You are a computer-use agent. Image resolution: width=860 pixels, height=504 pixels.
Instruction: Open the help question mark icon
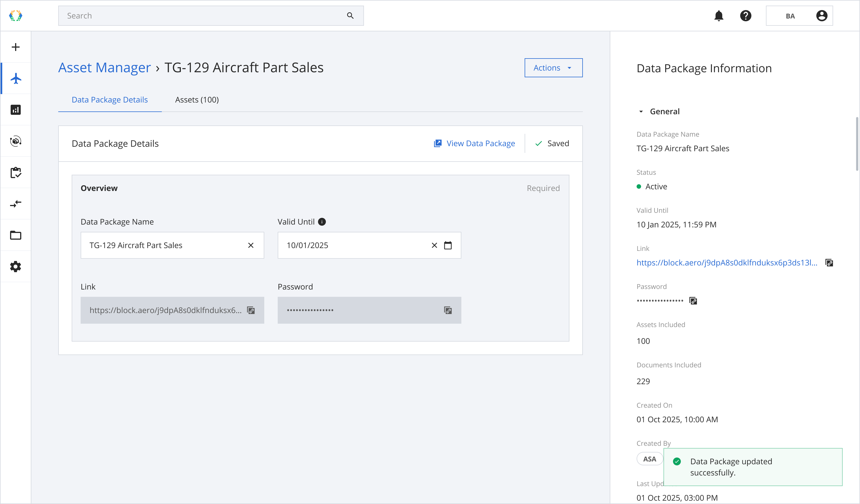point(746,16)
